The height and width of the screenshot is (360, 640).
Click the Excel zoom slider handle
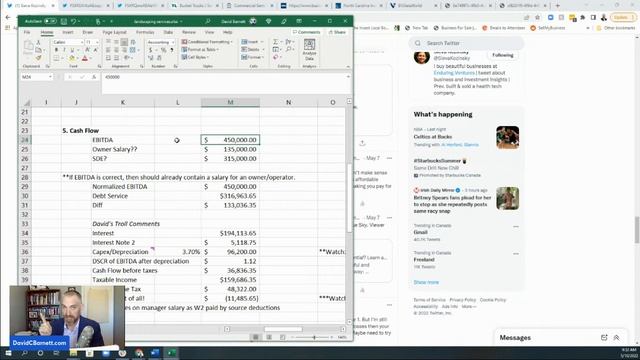click(x=314, y=337)
